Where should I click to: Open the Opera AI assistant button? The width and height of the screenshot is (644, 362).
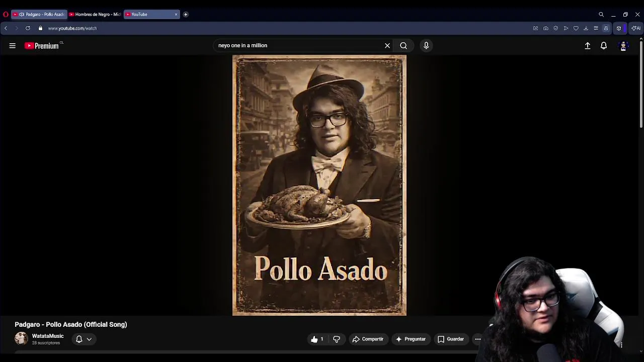coord(636,28)
